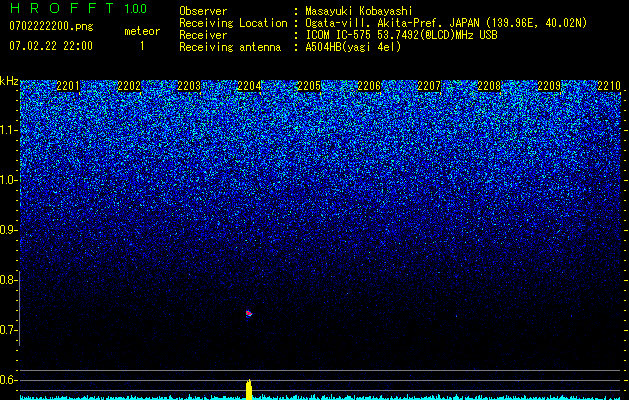Click the 0.7 frequency axis label
Image resolution: width=629 pixels, height=400 pixels.
[7, 330]
